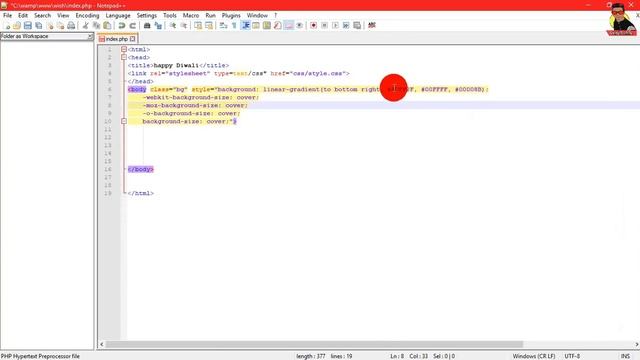
Task: Save the current recorded macro icon
Action: click(x=357, y=26)
